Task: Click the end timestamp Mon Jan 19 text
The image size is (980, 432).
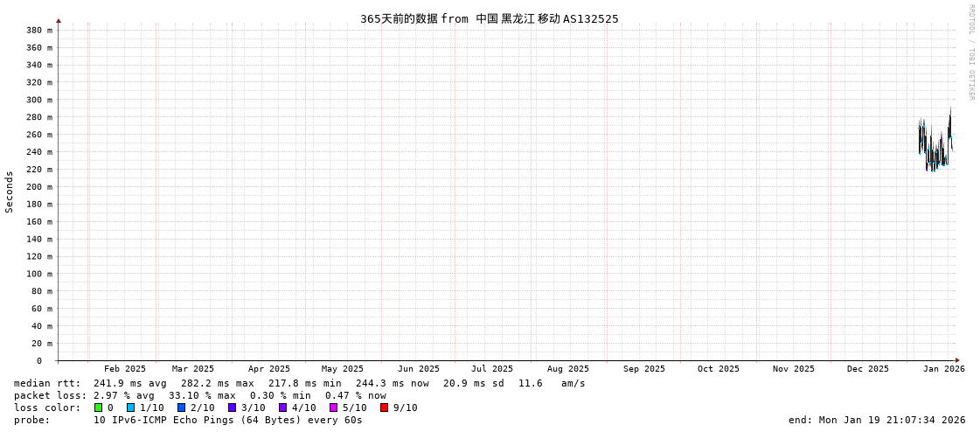Action: tap(876, 420)
